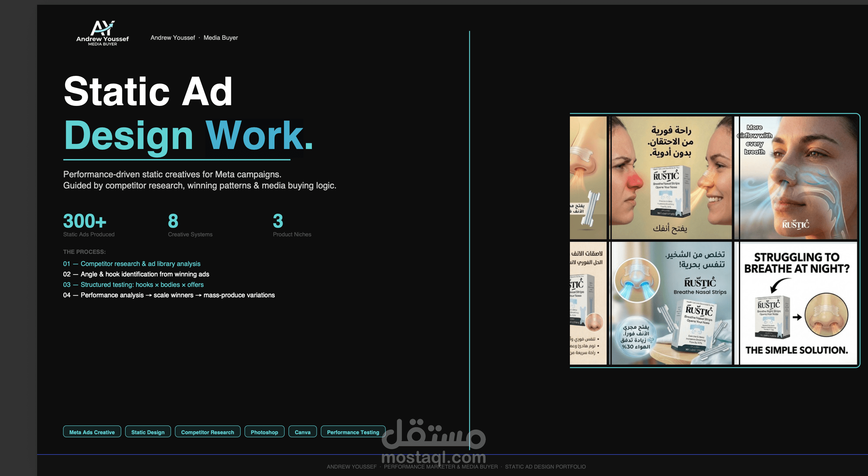Open the blue Arabic snoring Rustic Breathe Nasal Strips ad

(x=671, y=303)
